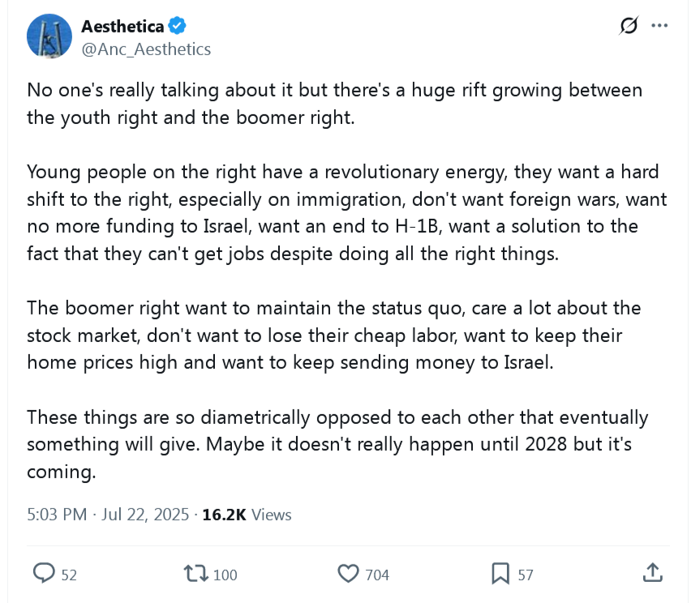This screenshot has width=700, height=603.
Task: Click the @Anc_Aesthetics handle
Action: 146,49
